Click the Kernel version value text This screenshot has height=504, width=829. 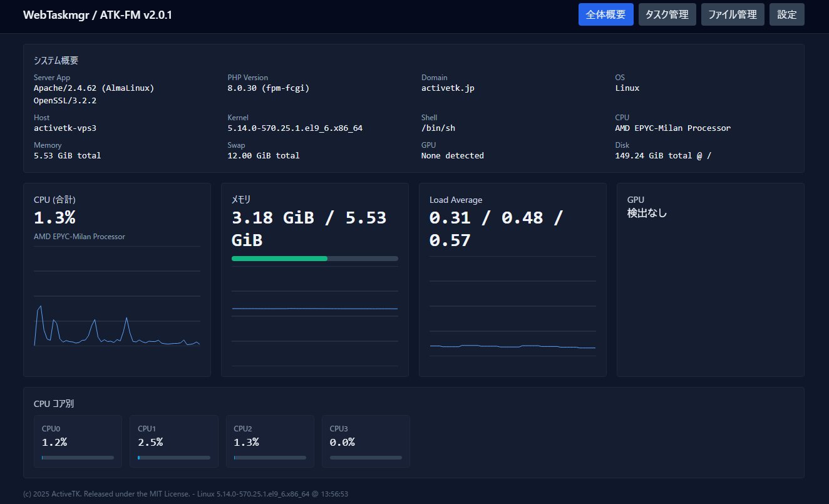pyautogui.click(x=295, y=128)
